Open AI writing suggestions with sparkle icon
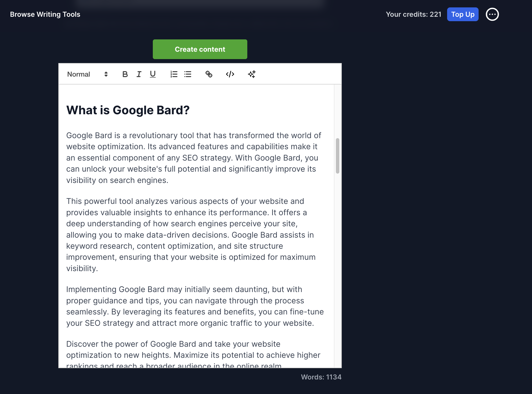 coord(251,74)
